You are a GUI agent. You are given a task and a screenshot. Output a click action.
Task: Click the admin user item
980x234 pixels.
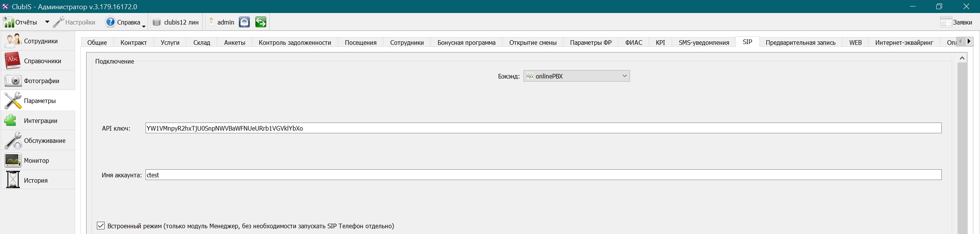pos(221,22)
